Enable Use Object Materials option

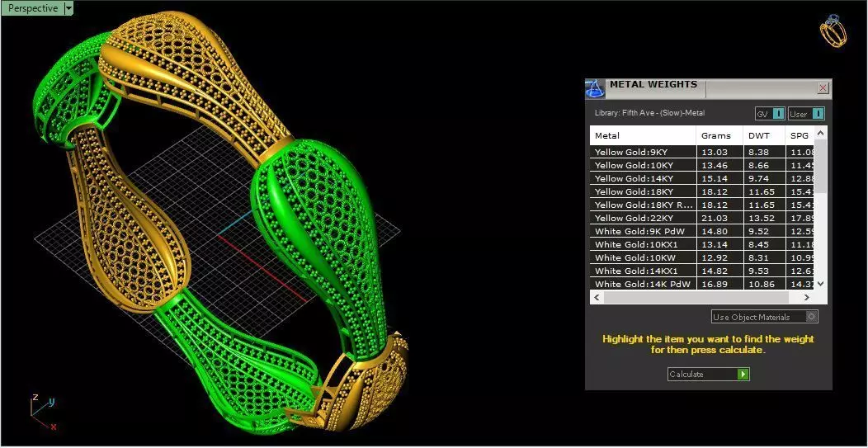coord(765,318)
